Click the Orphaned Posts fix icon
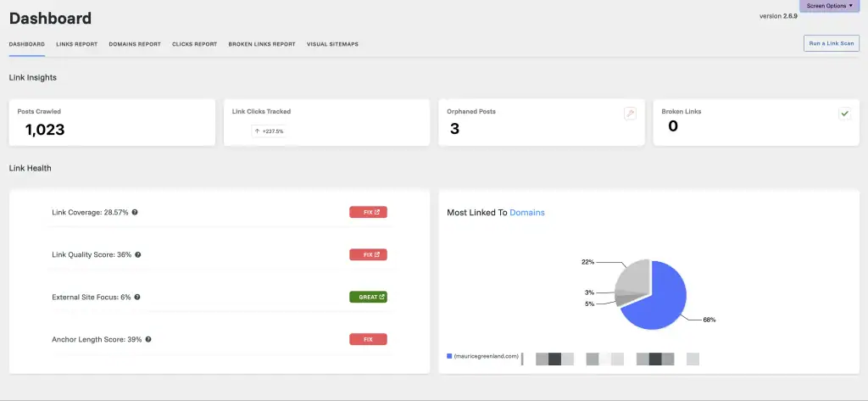This screenshot has height=401, width=868. 630,114
